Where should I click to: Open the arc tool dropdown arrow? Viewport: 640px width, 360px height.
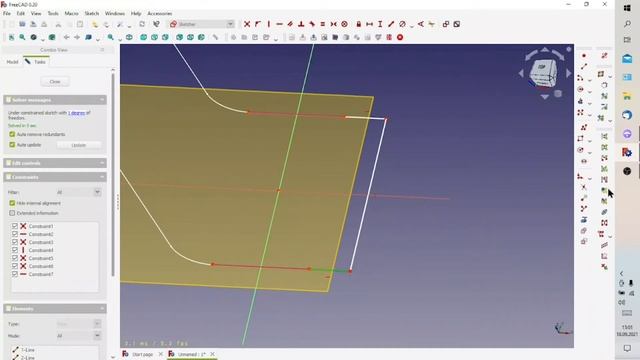coord(590,80)
